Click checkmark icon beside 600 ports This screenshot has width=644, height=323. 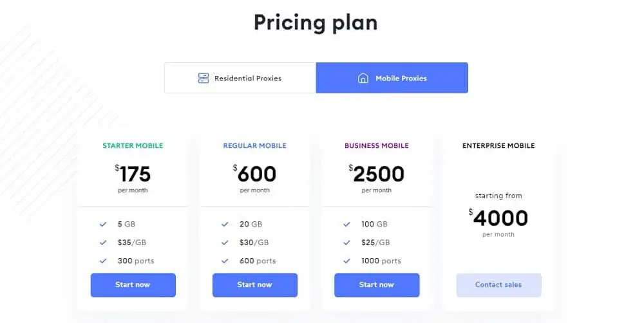click(x=225, y=261)
